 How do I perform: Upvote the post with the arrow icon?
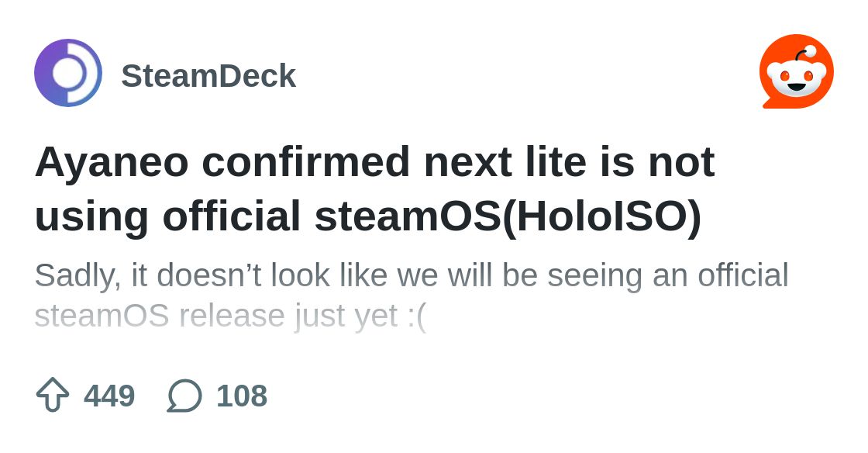point(53,395)
